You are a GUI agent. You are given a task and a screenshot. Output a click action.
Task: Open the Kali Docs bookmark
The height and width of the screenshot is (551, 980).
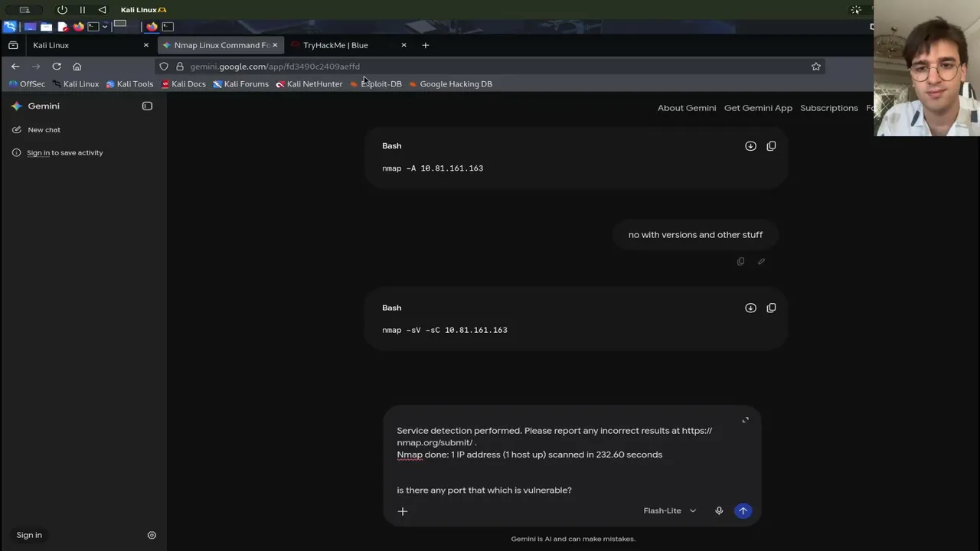[184, 84]
